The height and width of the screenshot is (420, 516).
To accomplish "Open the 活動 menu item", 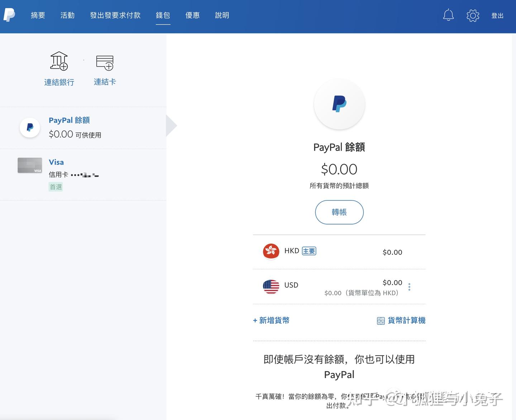I will (67, 15).
